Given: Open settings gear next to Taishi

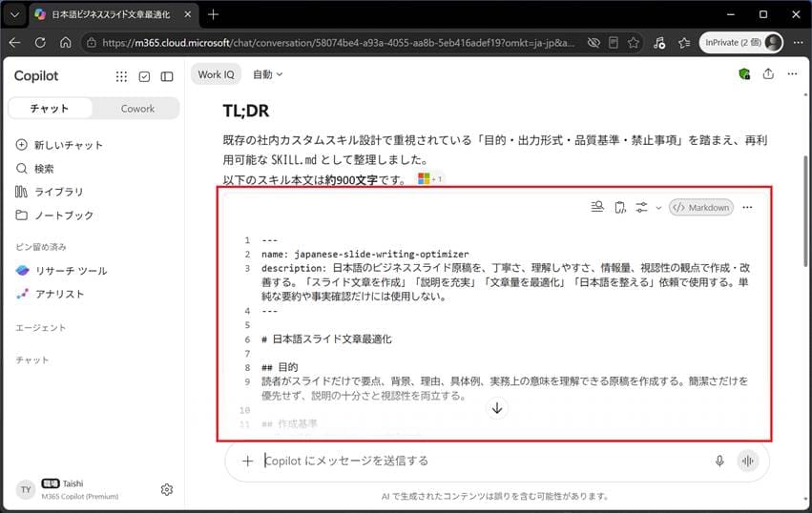Looking at the screenshot, I should tap(167, 489).
